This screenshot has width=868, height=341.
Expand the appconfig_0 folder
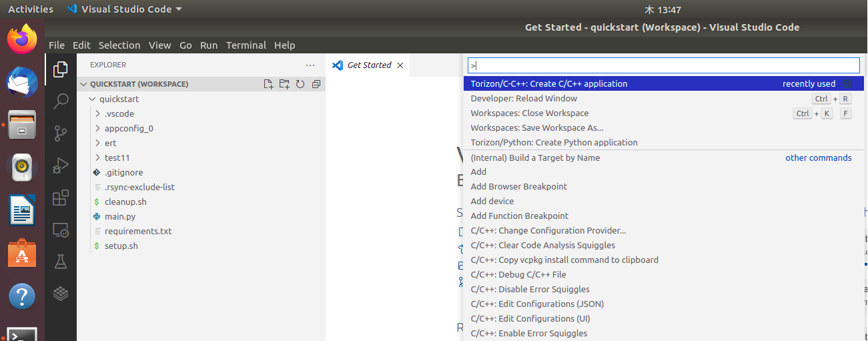pyautogui.click(x=98, y=128)
